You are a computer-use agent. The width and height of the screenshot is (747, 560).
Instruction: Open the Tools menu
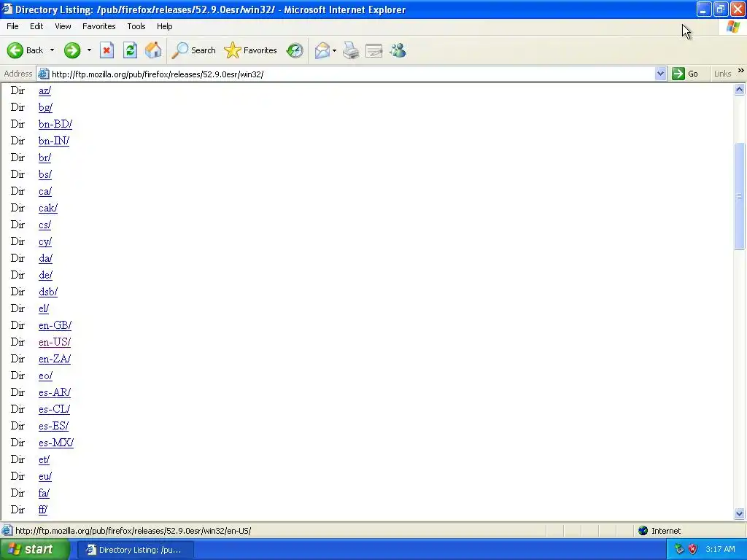click(136, 26)
